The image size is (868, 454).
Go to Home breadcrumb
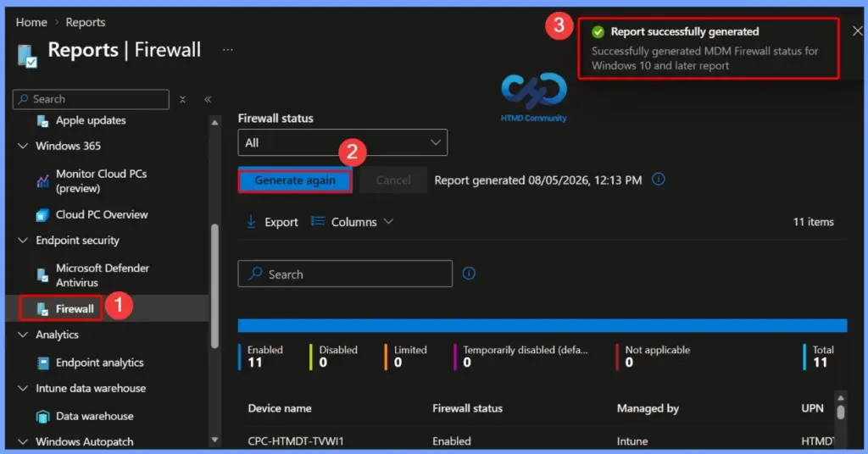tap(31, 22)
